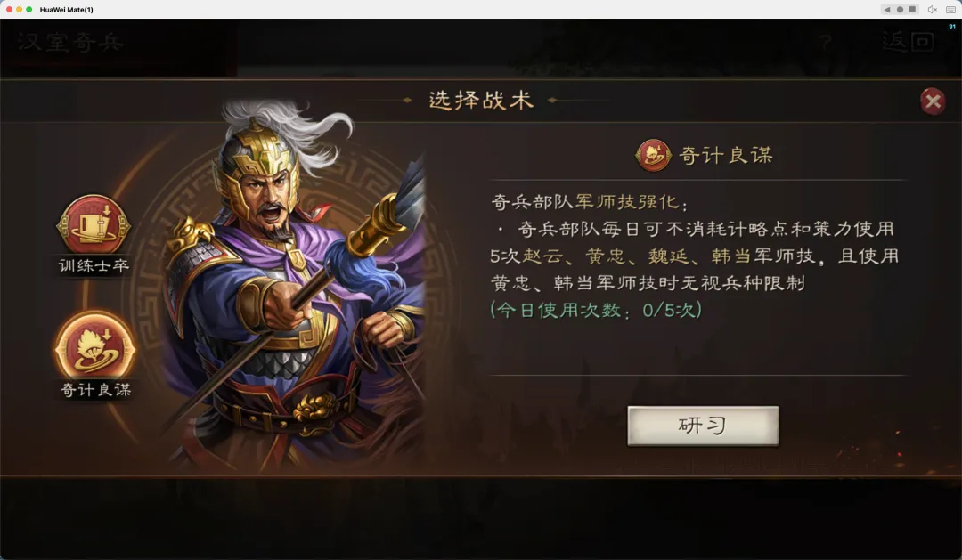Screen dimensions: 962x560
Task: Select the 训练士卒 tactic icon
Action: [x=94, y=225]
